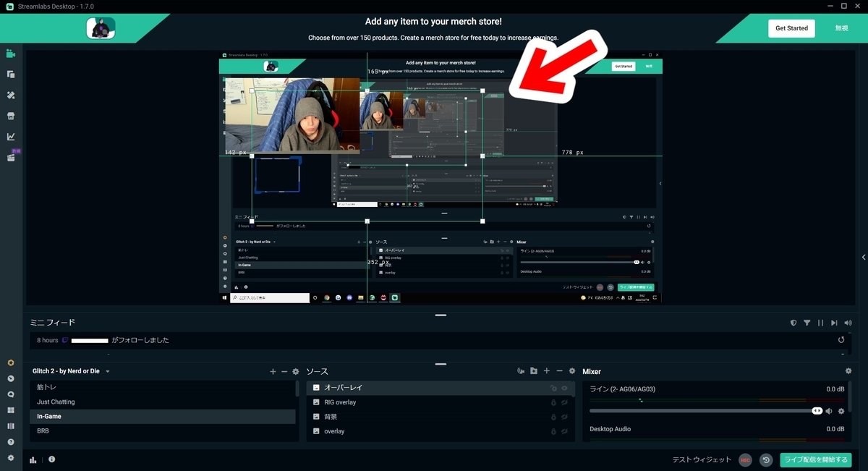Select the オーバーレイ source row
This screenshot has height=471, width=868.
tap(441, 388)
